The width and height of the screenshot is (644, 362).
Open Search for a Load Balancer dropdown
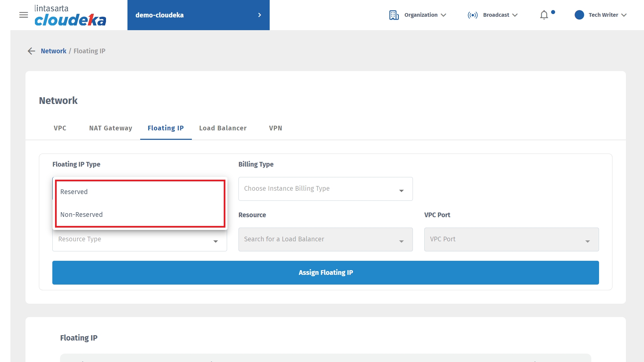(325, 239)
